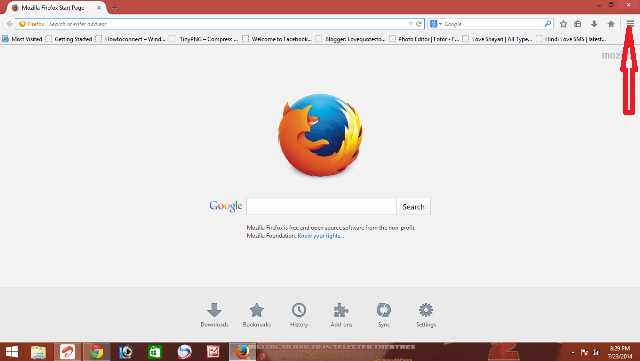Open Bookmarks from the start page
The height and width of the screenshot is (361, 640).
pos(257,315)
